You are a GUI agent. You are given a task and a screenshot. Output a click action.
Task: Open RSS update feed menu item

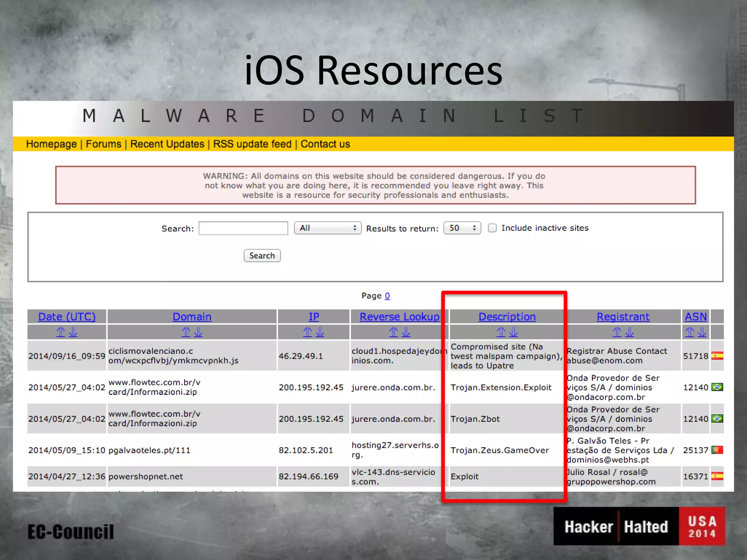click(252, 144)
